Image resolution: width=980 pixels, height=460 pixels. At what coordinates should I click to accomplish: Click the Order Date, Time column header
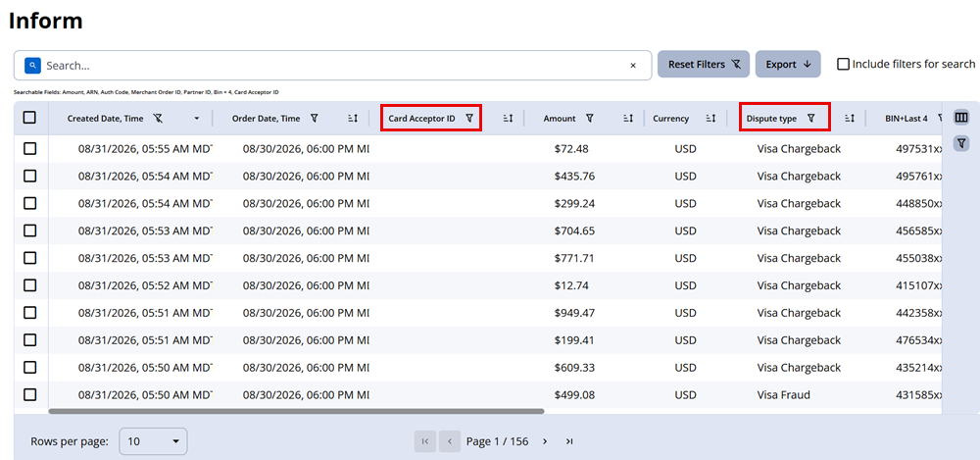[267, 119]
